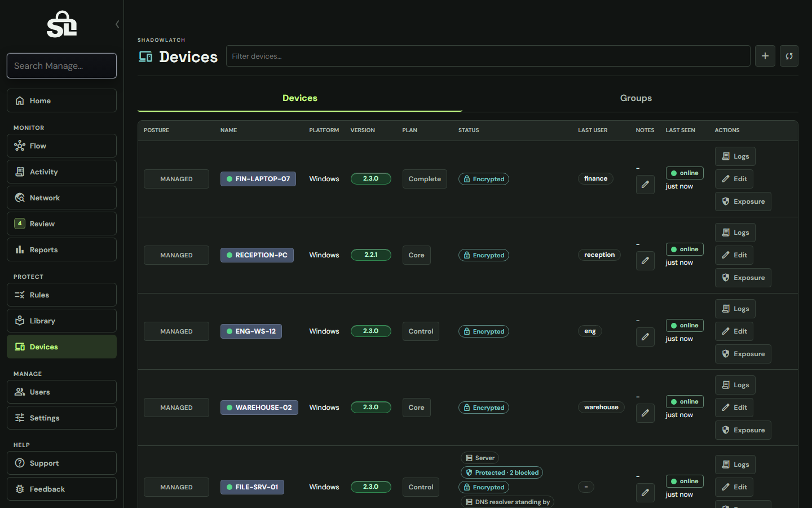This screenshot has width=812, height=508.
Task: Open the Support page
Action: [61, 463]
